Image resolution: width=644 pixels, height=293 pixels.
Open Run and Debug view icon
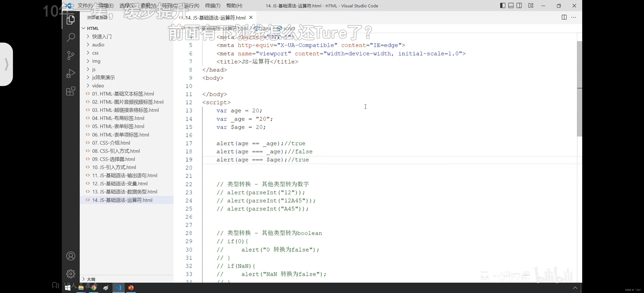(71, 74)
